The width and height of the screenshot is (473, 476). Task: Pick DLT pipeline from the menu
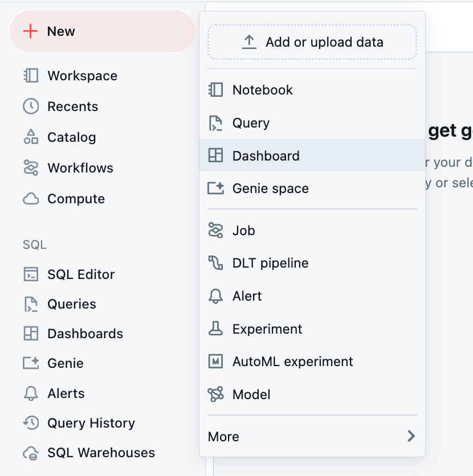[x=268, y=262]
